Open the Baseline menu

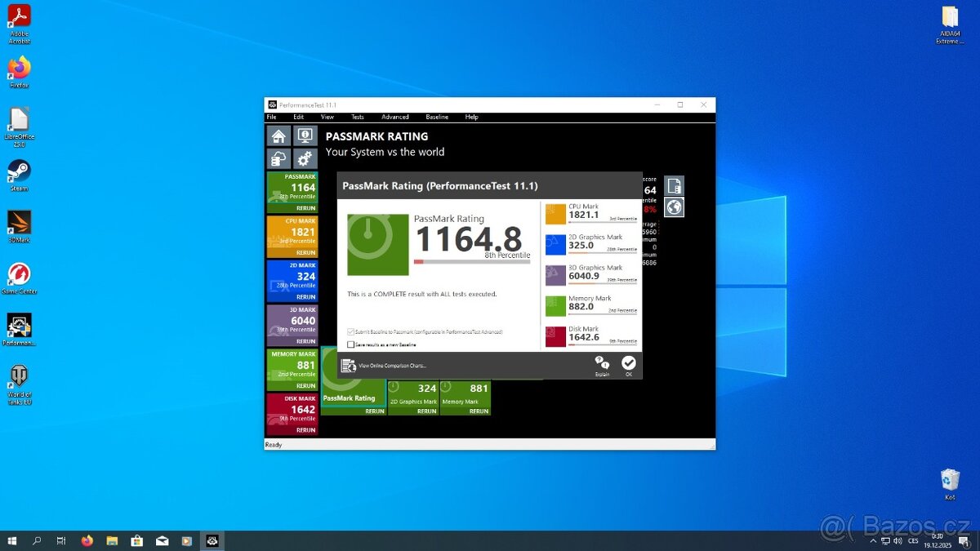(x=437, y=117)
